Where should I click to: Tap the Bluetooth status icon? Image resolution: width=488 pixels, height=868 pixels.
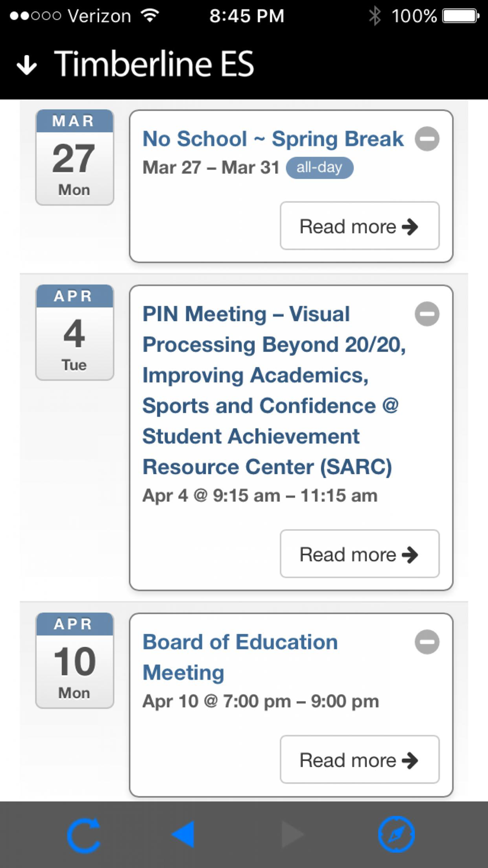click(x=375, y=16)
